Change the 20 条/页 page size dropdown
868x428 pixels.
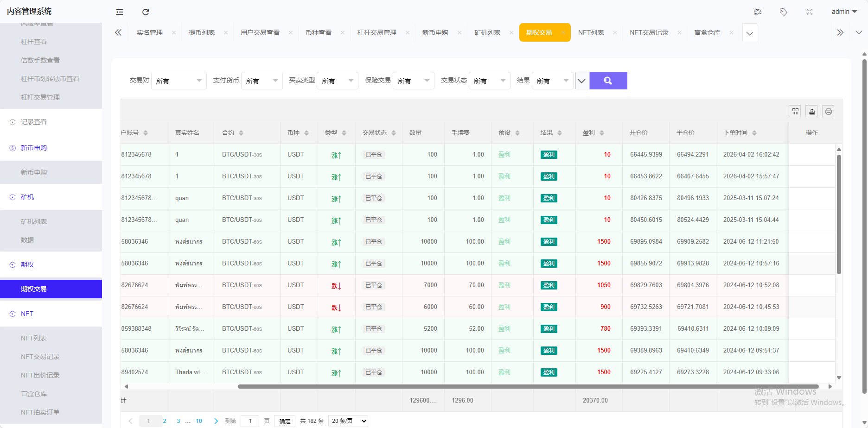click(349, 421)
